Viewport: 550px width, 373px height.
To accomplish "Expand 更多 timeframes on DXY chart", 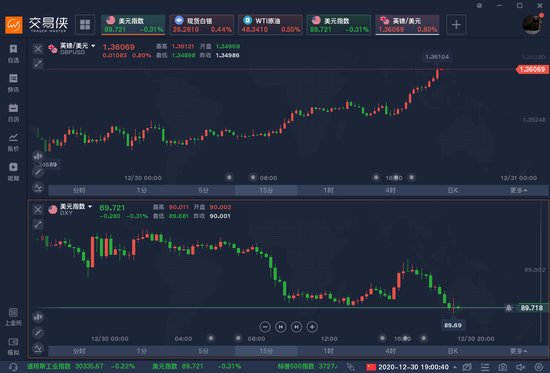I will [518, 351].
